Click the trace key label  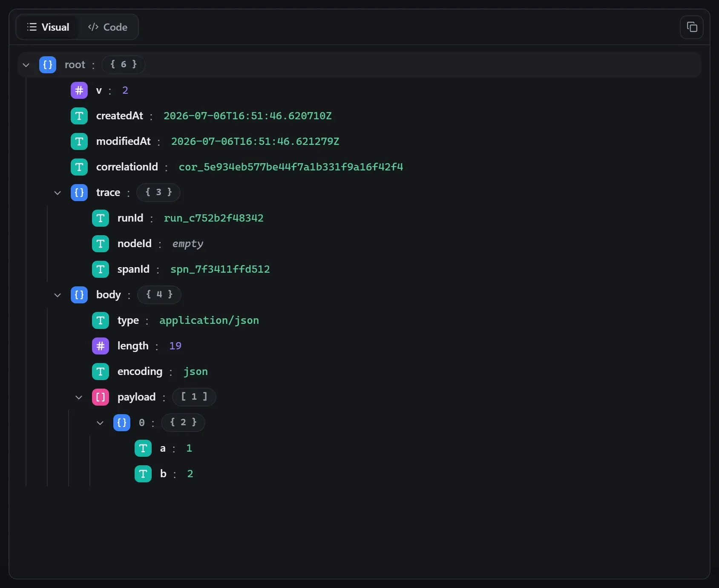[x=108, y=193]
